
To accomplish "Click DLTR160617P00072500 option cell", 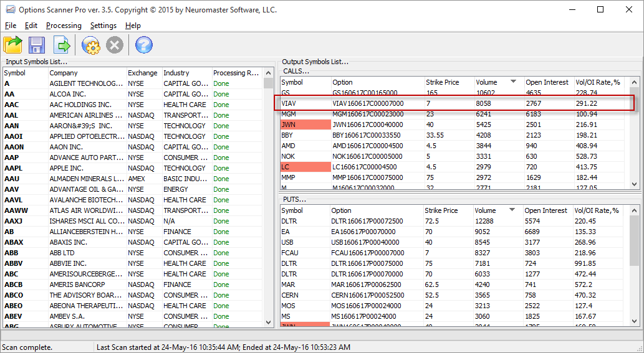I will click(368, 221).
